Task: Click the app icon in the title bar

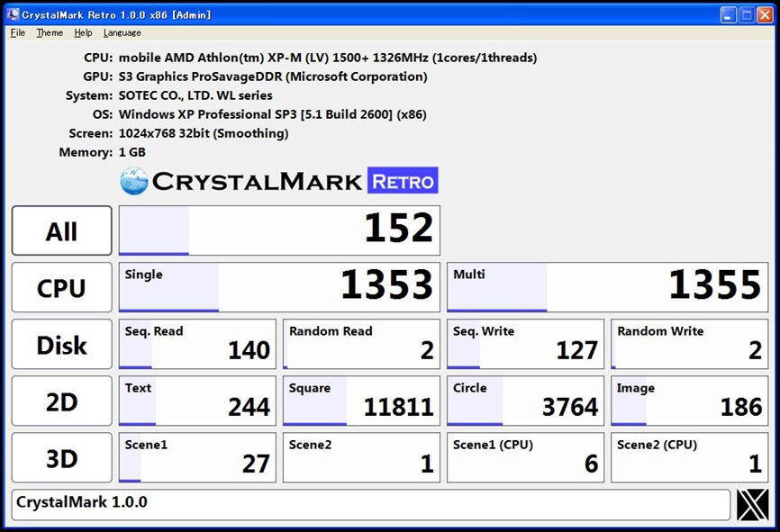Action: [13, 15]
